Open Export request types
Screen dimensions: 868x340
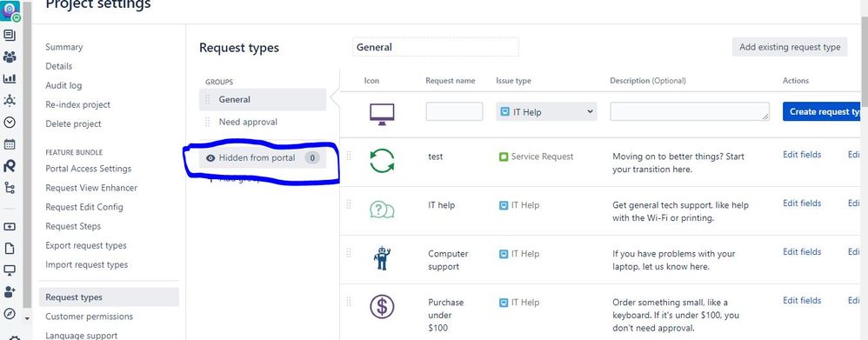click(86, 246)
